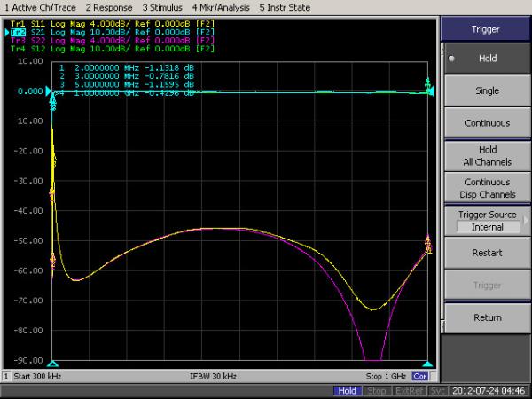This screenshot has height=399, width=532.
Task: Select the Hold trigger mode
Action: pos(487,59)
